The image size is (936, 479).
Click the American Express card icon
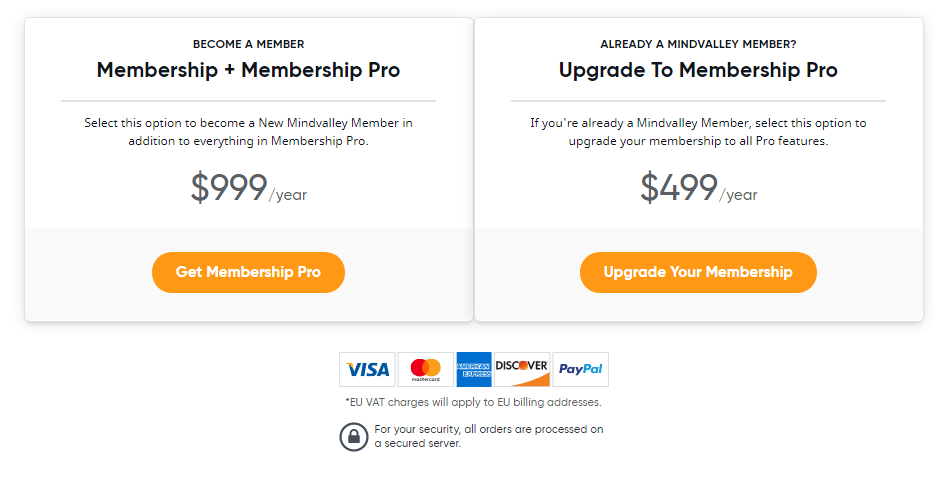click(x=473, y=369)
